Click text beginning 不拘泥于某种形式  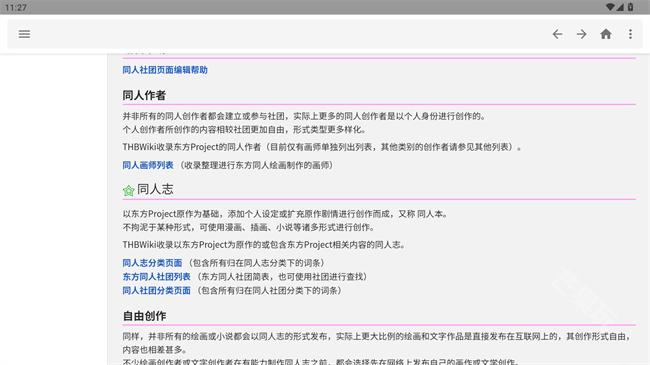(x=249, y=227)
